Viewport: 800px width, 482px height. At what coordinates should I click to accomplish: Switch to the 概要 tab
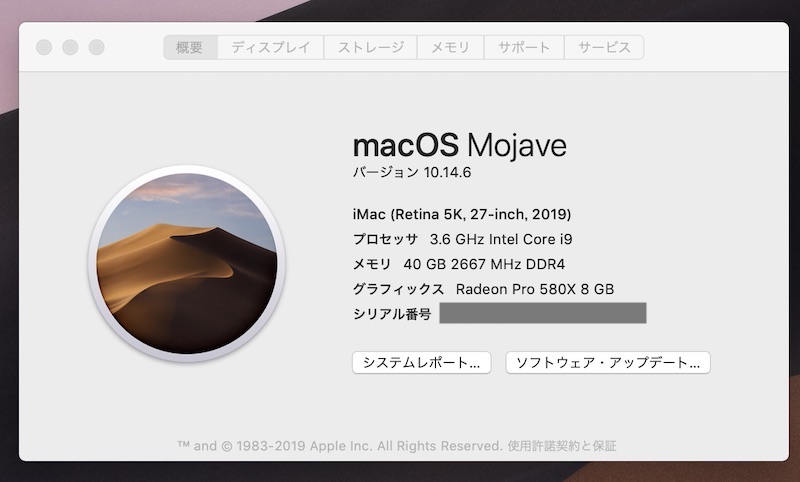(190, 47)
